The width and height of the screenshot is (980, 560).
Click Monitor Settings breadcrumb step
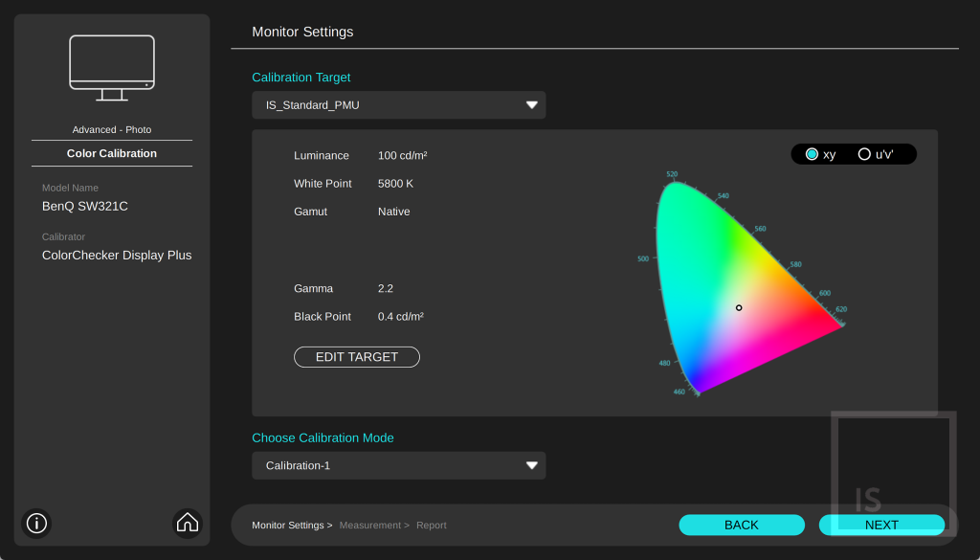[292, 526]
